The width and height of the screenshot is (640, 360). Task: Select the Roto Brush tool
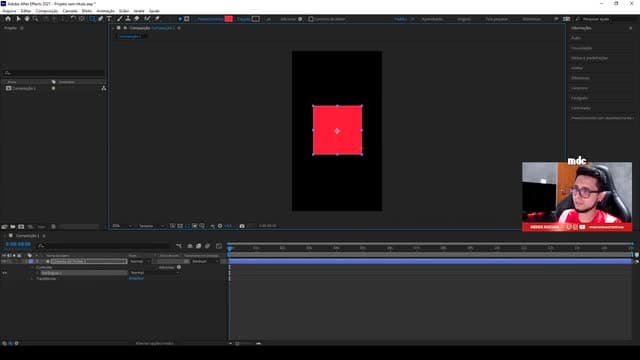tap(147, 19)
